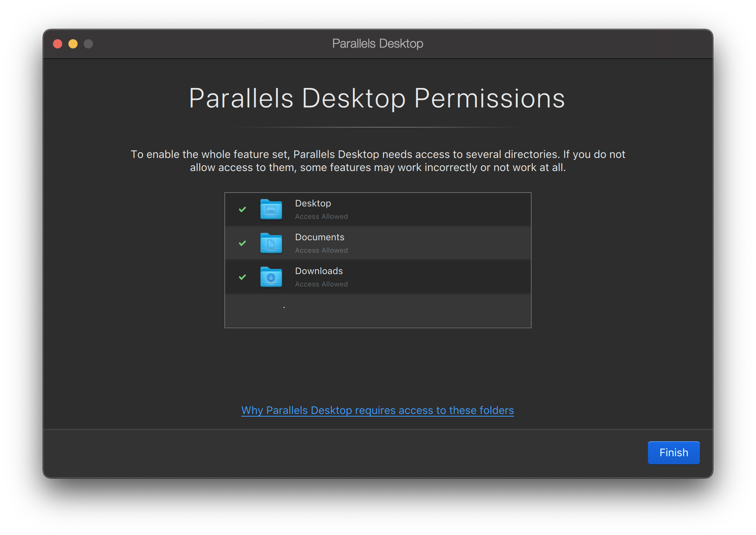Click the Desktop folder icon
The image size is (756, 535).
coord(270,209)
